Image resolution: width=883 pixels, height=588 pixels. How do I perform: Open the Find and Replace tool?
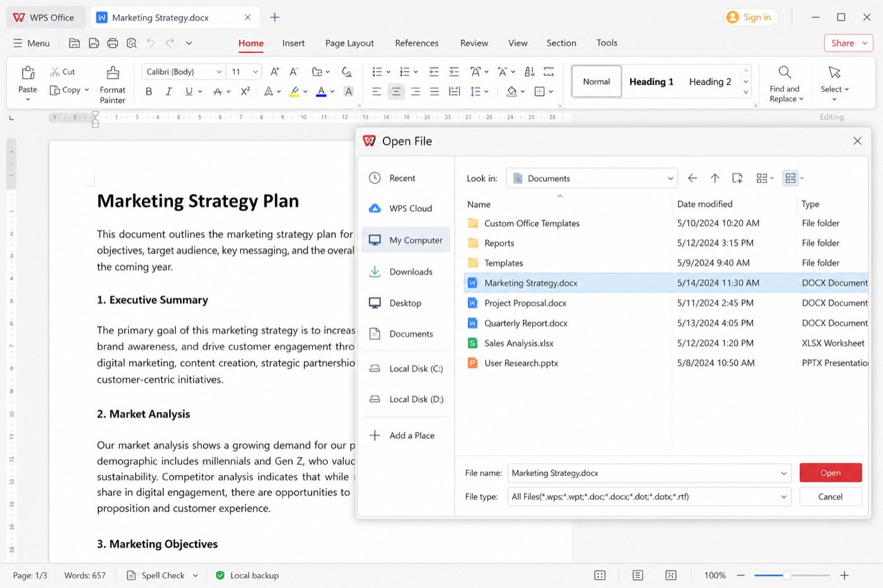click(786, 84)
